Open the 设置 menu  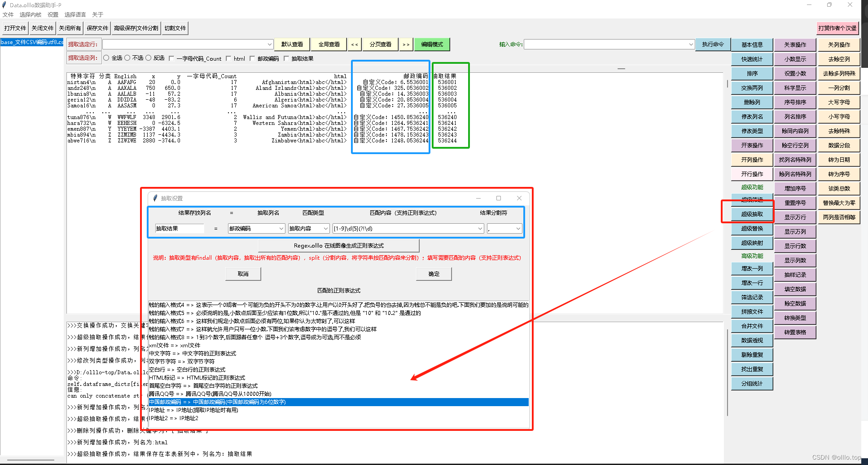(x=53, y=15)
